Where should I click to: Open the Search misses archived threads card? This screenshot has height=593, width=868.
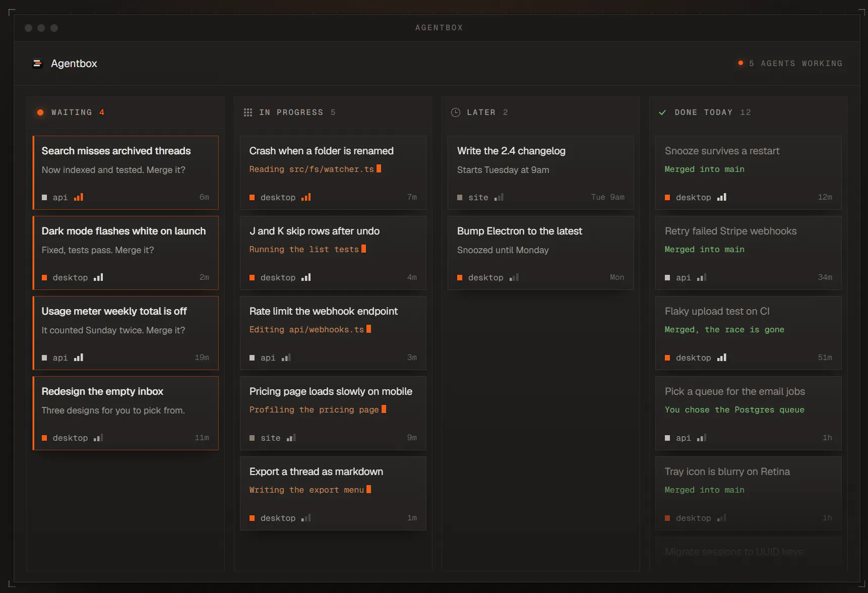click(x=126, y=172)
